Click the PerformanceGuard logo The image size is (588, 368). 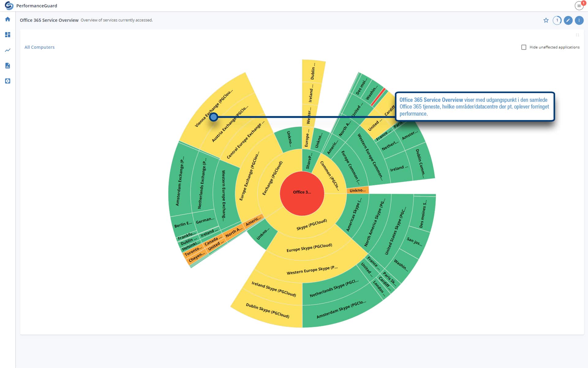[9, 6]
